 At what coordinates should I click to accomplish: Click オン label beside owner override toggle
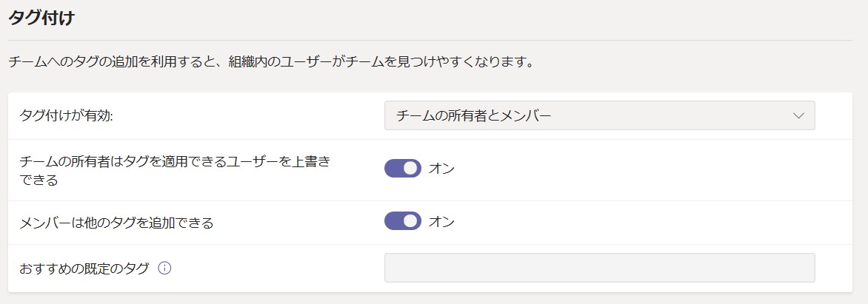[441, 169]
